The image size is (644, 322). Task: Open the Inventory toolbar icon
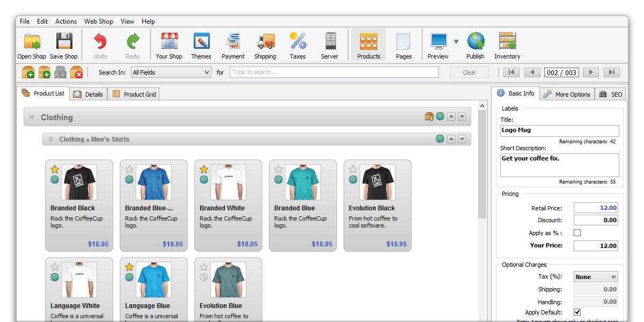pyautogui.click(x=507, y=41)
